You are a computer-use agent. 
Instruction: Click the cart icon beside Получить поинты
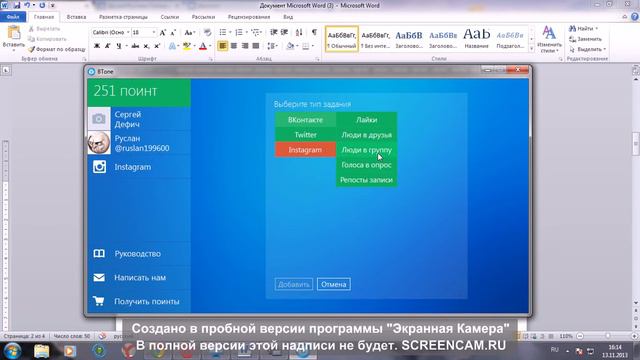pos(98,301)
